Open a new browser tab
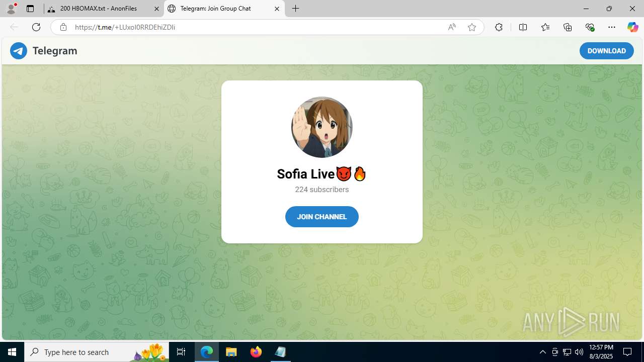 click(296, 9)
